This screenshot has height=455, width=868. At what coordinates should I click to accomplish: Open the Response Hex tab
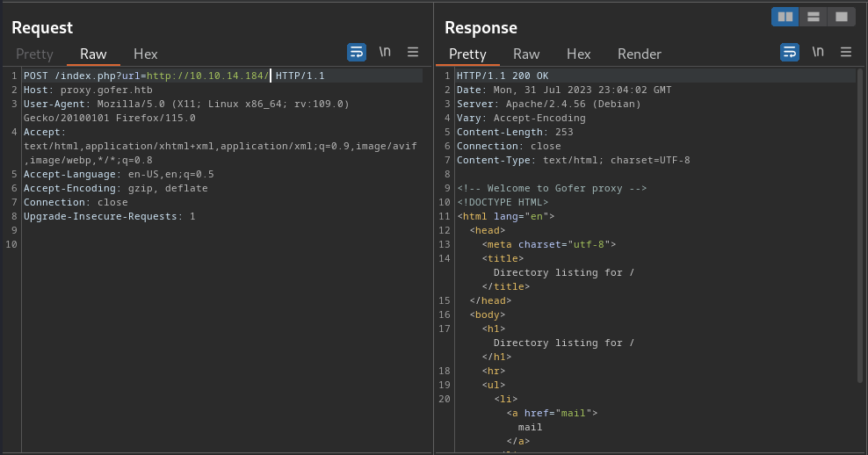(578, 54)
